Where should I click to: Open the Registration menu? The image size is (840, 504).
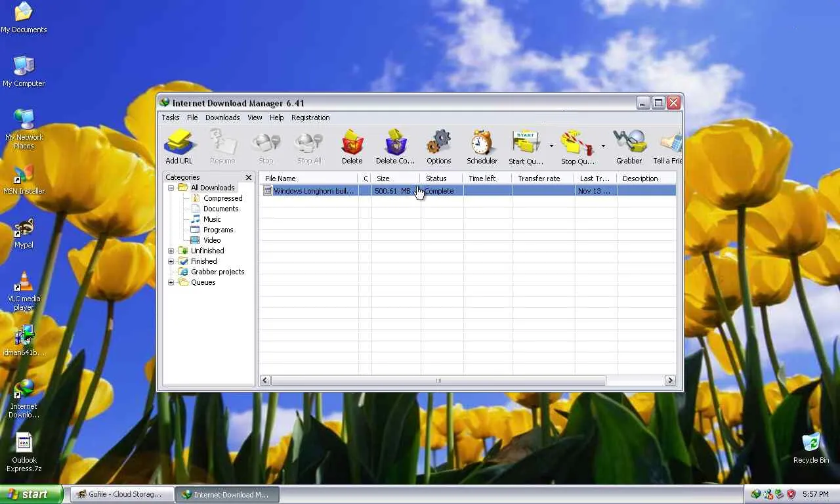310,117
